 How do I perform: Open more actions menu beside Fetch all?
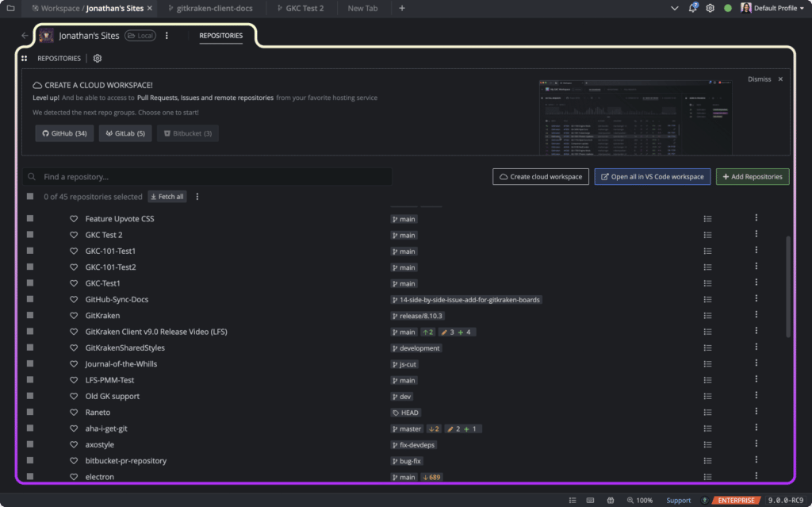point(197,197)
